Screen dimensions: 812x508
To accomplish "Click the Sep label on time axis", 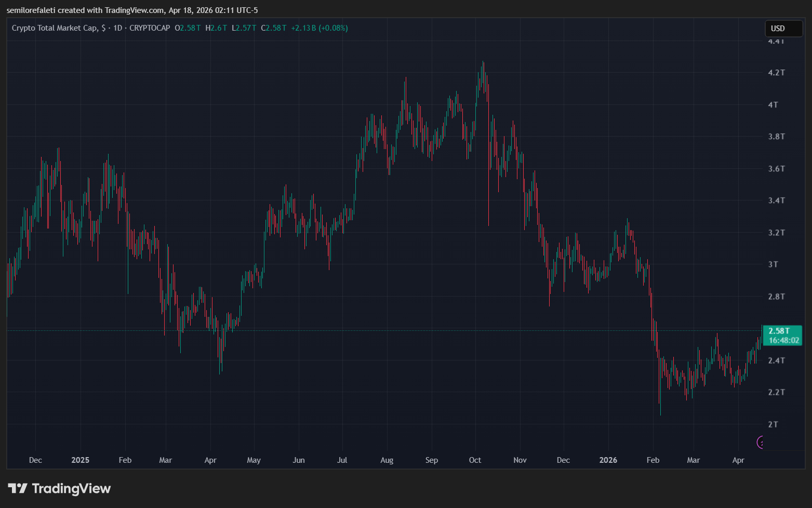I will click(x=432, y=460).
